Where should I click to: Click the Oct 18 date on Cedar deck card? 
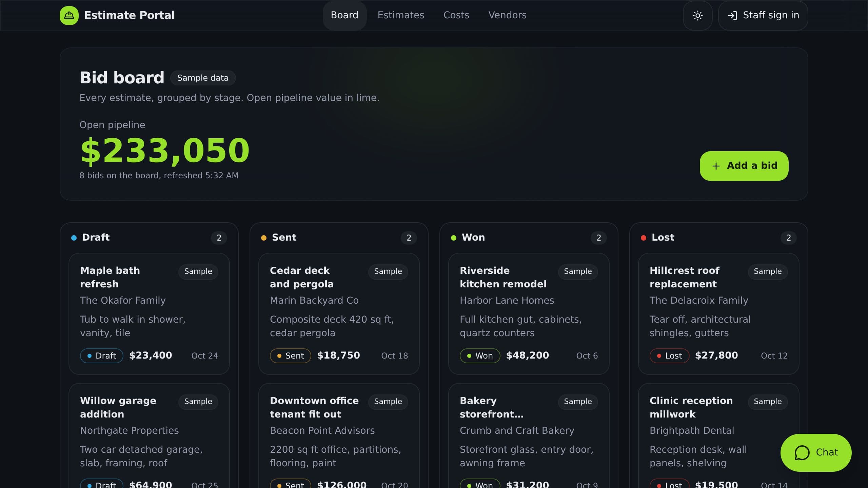tap(394, 356)
